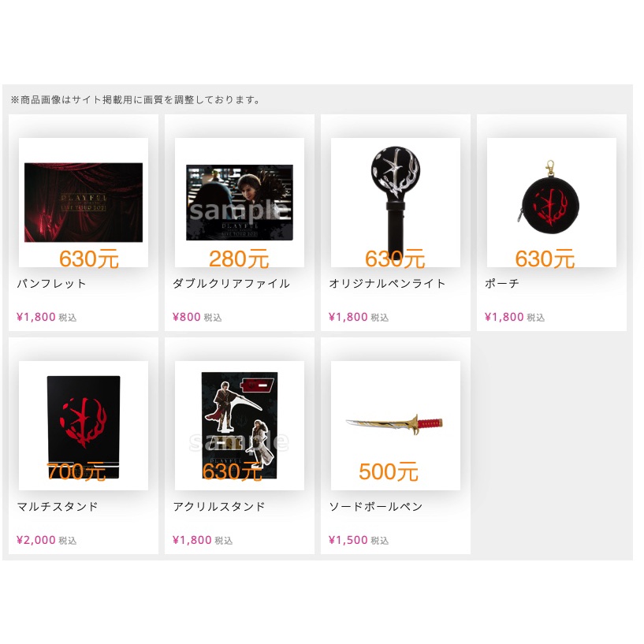Click the ¥800 price of ダブルクリアファイル
Viewport: 644px width, 644px height.
pyautogui.click(x=187, y=317)
